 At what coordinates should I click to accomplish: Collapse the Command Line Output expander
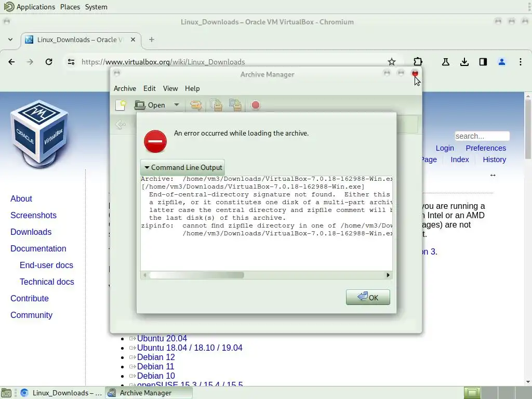click(x=182, y=167)
